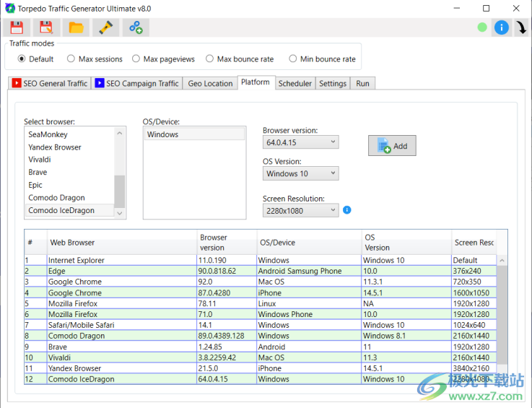Select Vivaldi in browser list
Viewport: 532px width, 408px height.
(x=70, y=160)
